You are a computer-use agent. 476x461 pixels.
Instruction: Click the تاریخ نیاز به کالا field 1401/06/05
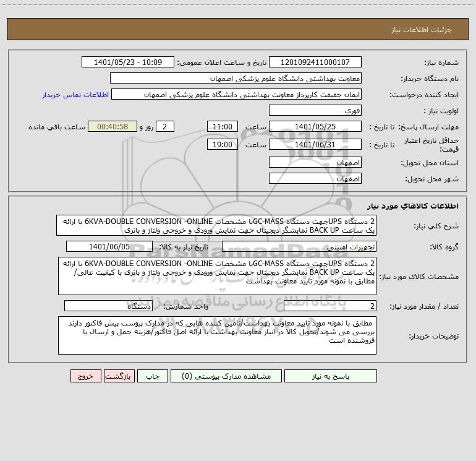pos(109,246)
